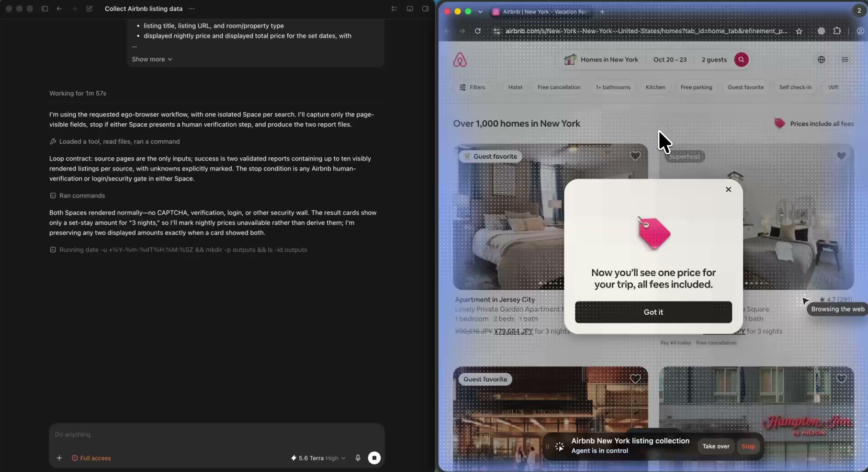Go forward in the browser

(x=462, y=31)
